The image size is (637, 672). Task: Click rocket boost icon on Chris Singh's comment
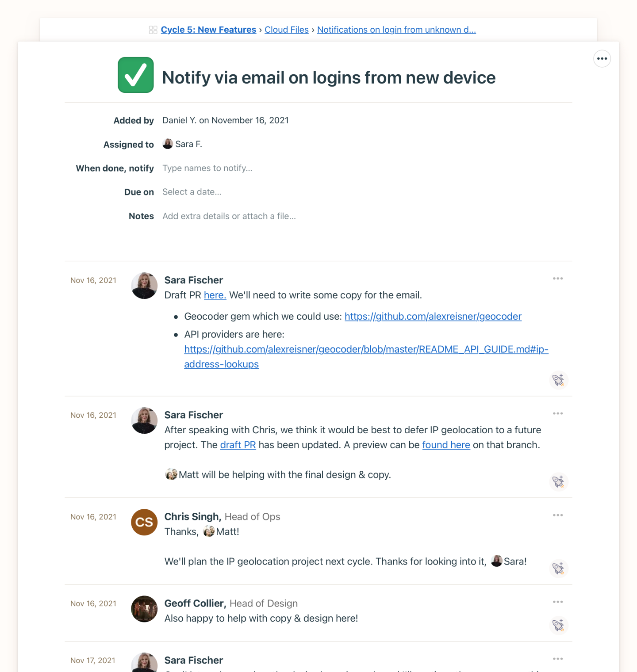559,568
